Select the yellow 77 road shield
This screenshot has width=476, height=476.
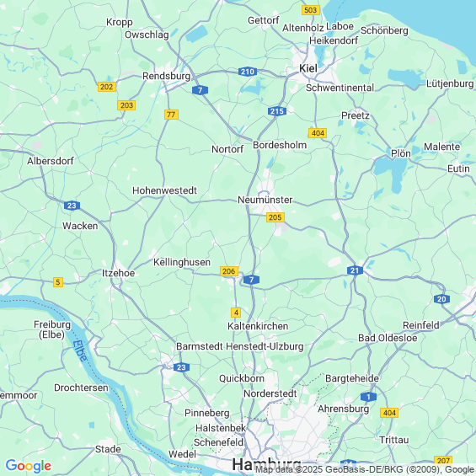[x=171, y=115]
